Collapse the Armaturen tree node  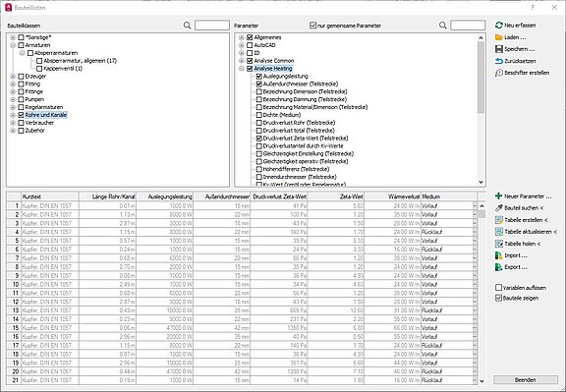pyautogui.click(x=13, y=45)
